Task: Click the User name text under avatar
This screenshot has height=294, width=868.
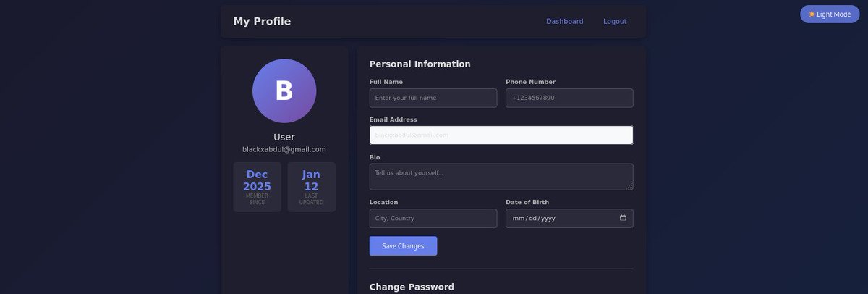Action: [x=284, y=137]
